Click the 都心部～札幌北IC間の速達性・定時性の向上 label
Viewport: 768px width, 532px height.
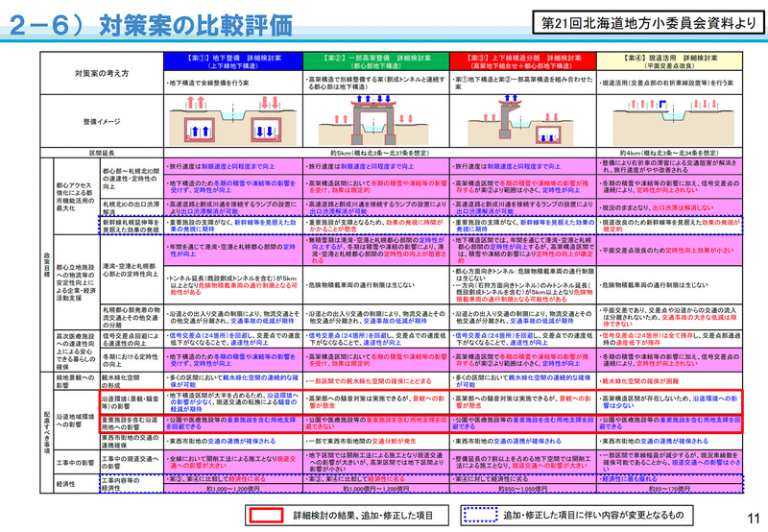(132, 179)
